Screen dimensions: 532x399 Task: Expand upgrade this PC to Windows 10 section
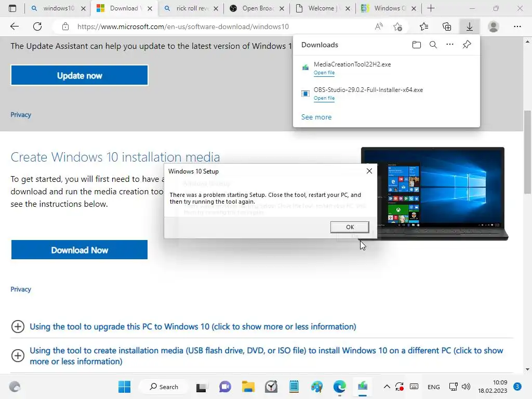click(x=193, y=326)
